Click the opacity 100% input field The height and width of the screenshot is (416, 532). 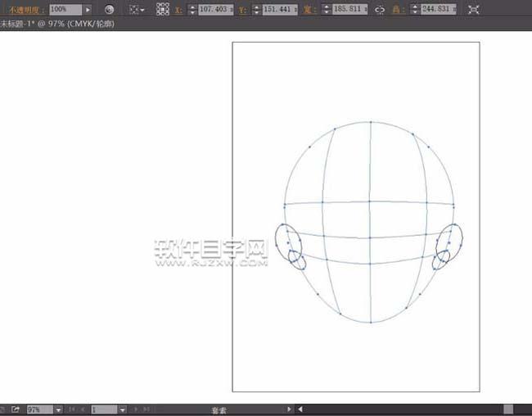click(64, 9)
